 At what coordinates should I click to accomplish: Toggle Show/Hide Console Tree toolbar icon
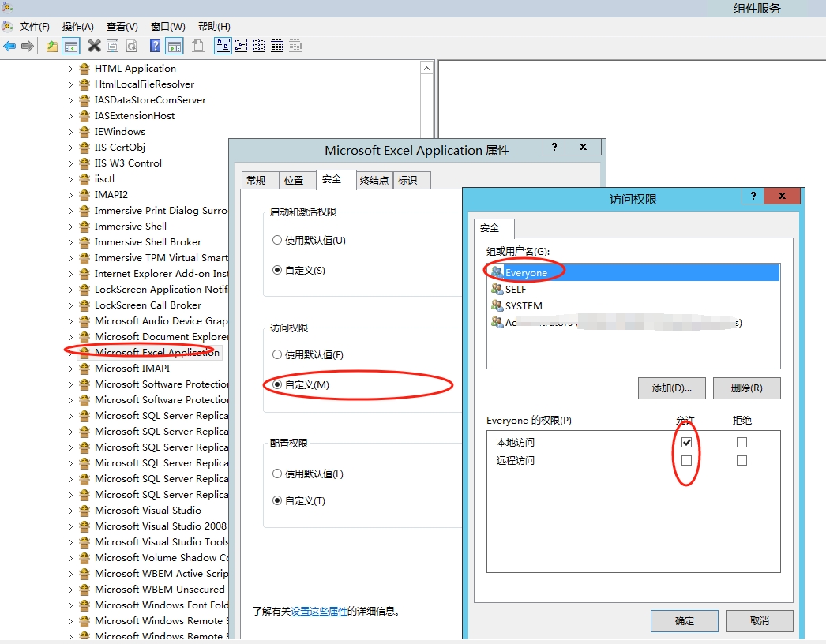pos(70,47)
